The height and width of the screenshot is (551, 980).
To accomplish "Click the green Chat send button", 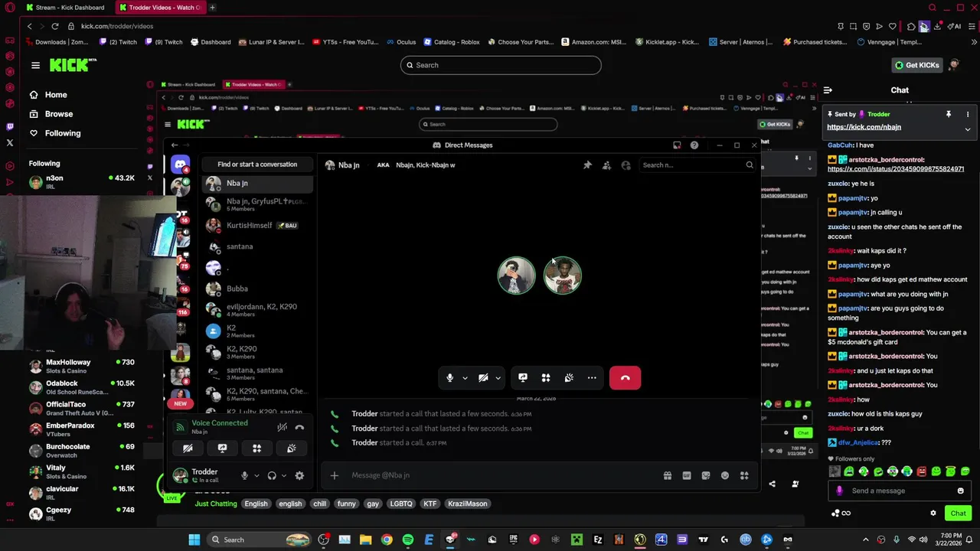I will [958, 513].
